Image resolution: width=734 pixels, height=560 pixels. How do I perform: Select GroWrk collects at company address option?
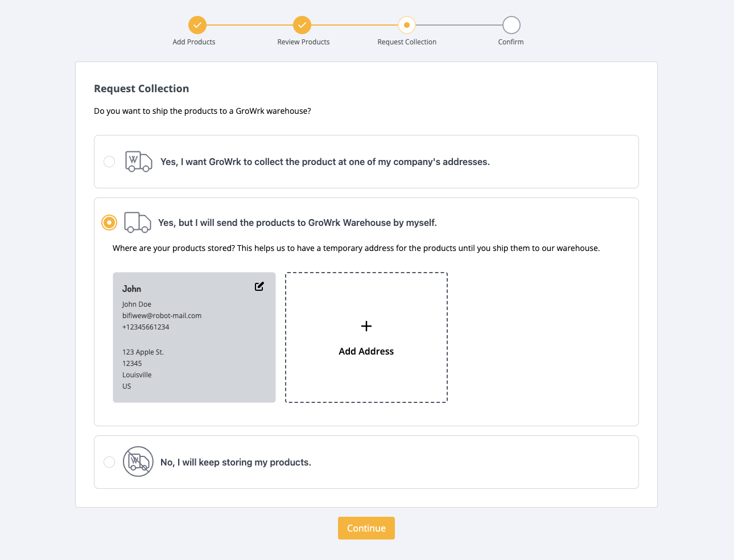(x=109, y=162)
